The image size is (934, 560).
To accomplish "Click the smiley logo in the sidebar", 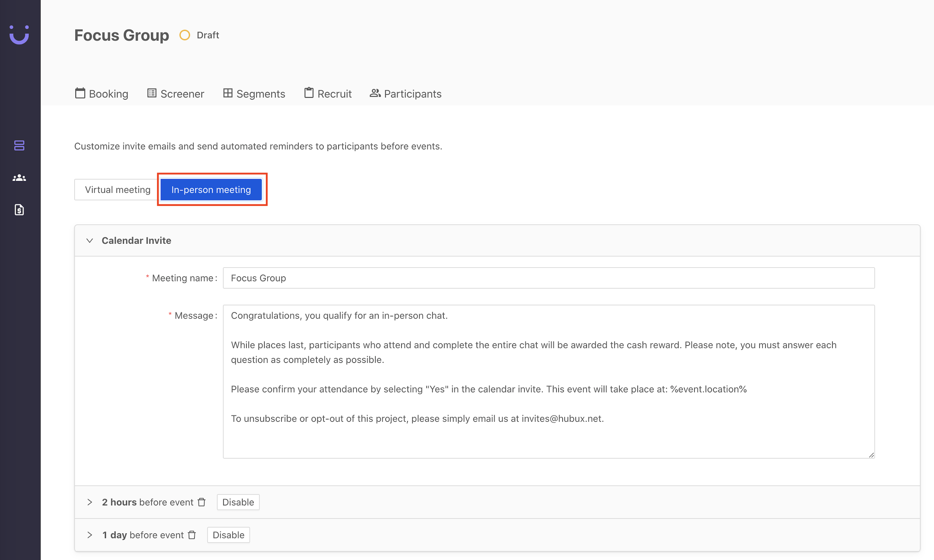I will 19,35.
